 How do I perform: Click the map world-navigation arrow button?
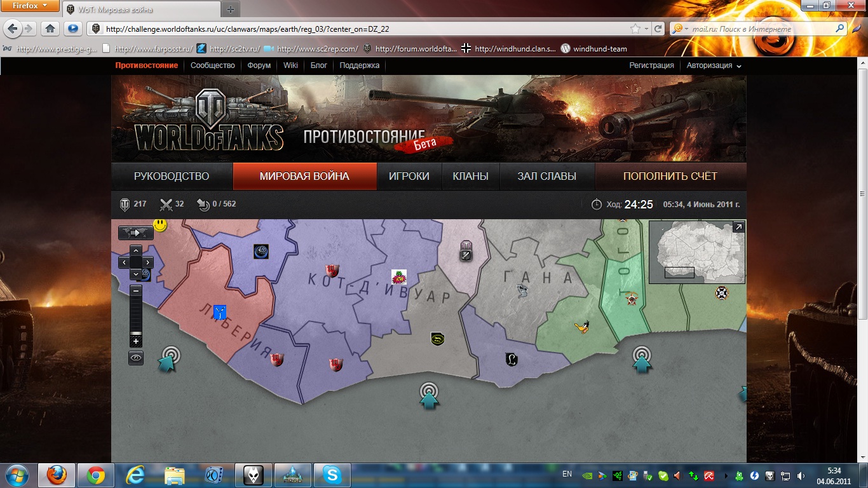[x=135, y=233]
